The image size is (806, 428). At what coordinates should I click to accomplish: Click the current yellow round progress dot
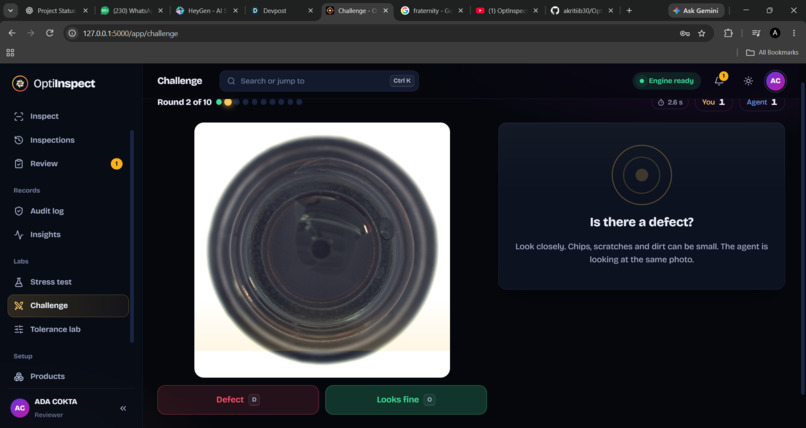(228, 102)
